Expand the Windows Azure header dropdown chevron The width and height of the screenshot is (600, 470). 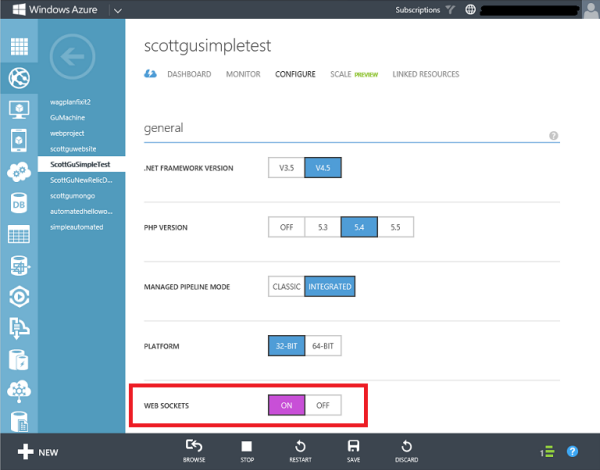[x=118, y=10]
